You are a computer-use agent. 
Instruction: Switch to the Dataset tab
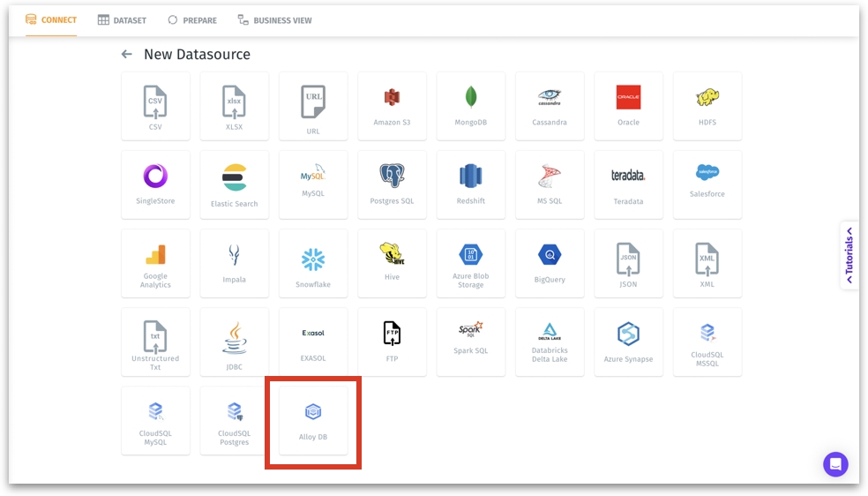pos(122,20)
